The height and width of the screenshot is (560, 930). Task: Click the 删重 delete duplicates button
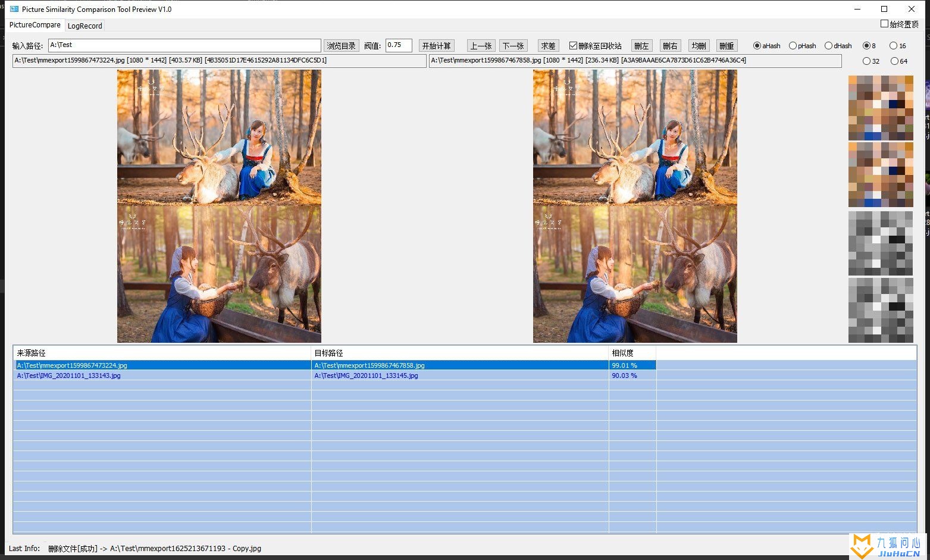click(x=727, y=46)
